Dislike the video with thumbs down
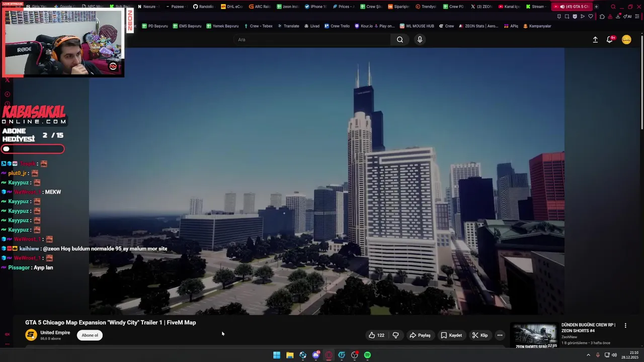This screenshot has height=362, width=644. [395, 335]
